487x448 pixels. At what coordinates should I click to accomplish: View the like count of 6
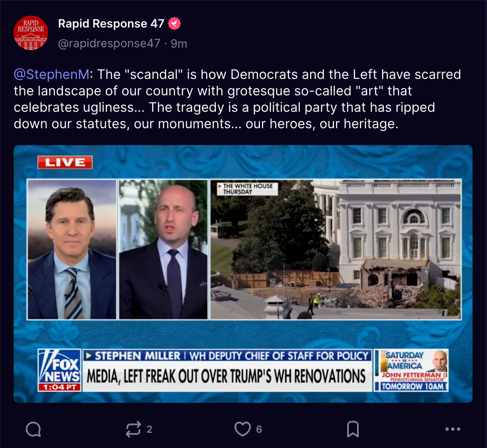point(259,430)
